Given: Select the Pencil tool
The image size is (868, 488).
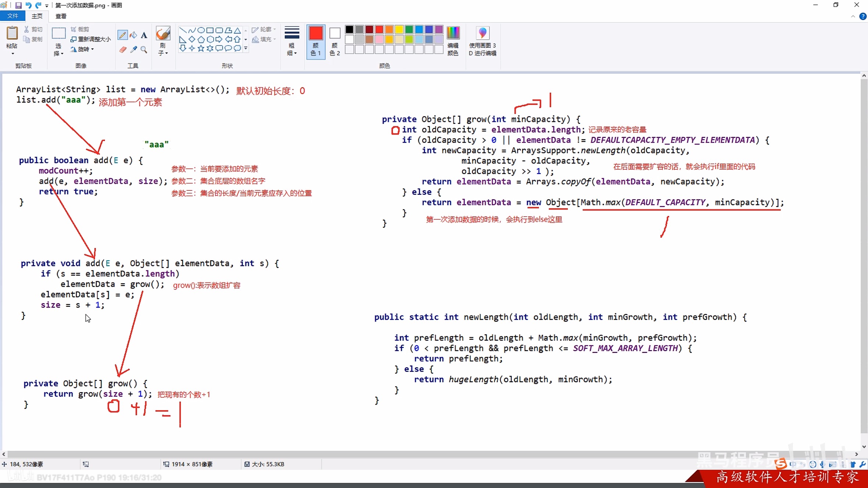Looking at the screenshot, I should point(122,35).
